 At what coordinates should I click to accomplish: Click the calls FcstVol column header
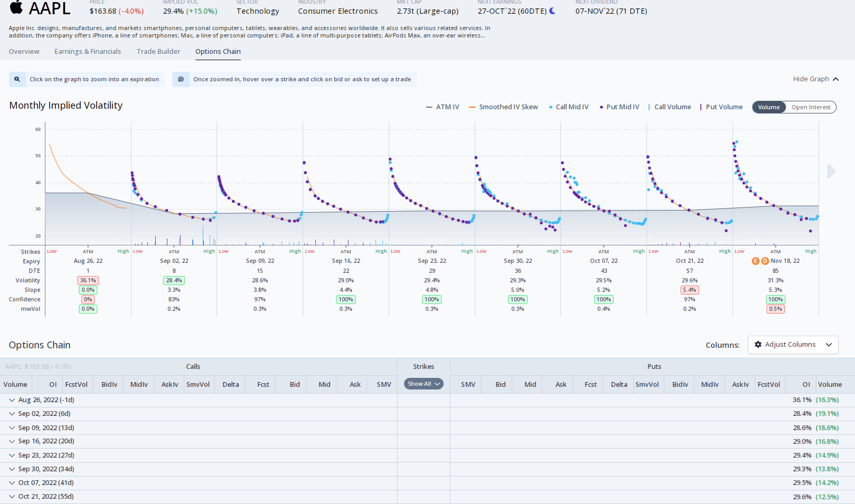[77, 384]
